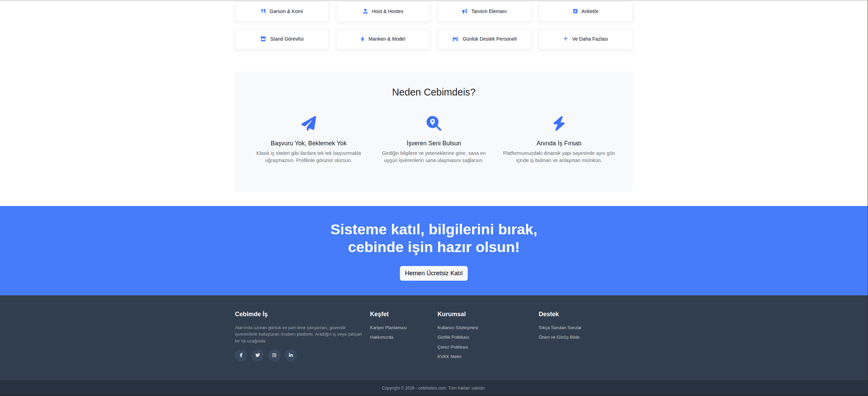
Task: Click the plus icon in the Ve Daha Fazlası card
Action: pos(565,39)
